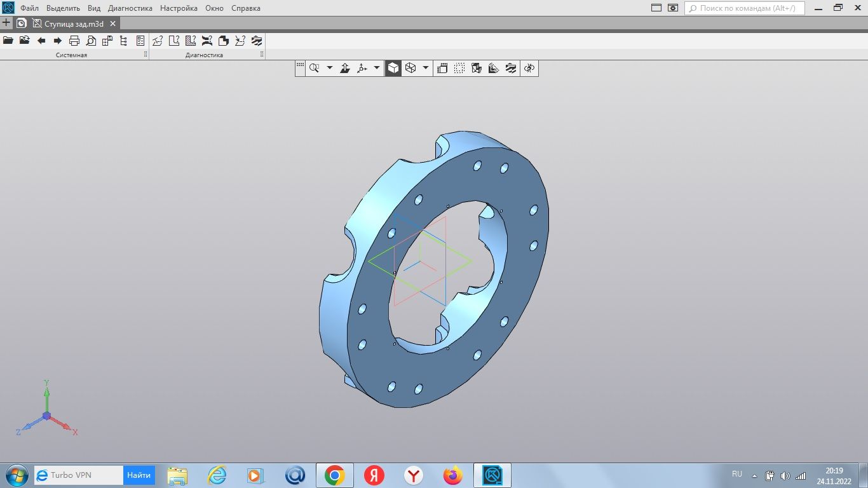
Task: Toggle shaded display mode cube
Action: 394,68
